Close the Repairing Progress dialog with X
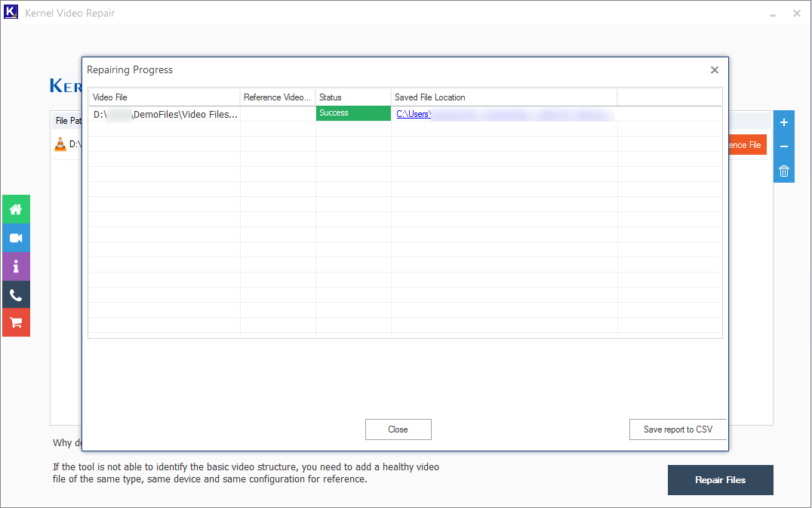Screen dimensions: 812x508 [x=714, y=70]
